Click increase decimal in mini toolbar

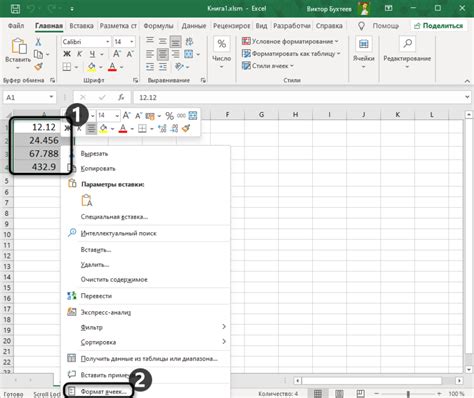click(162, 128)
